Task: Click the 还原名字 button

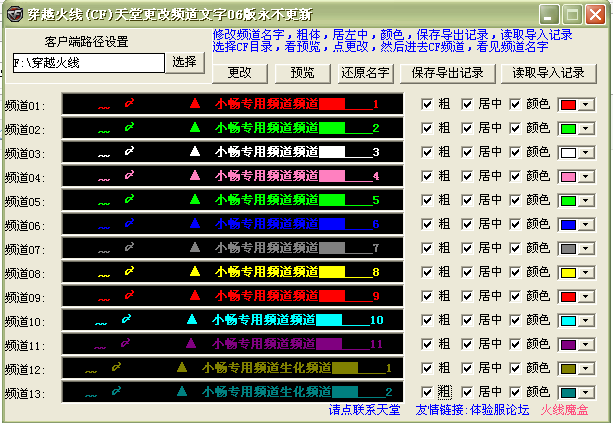Action: (x=365, y=73)
